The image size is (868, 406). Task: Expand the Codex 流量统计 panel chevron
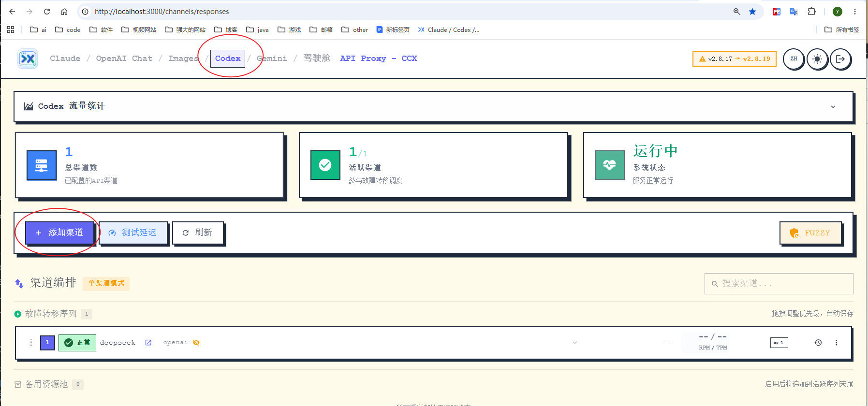point(833,107)
